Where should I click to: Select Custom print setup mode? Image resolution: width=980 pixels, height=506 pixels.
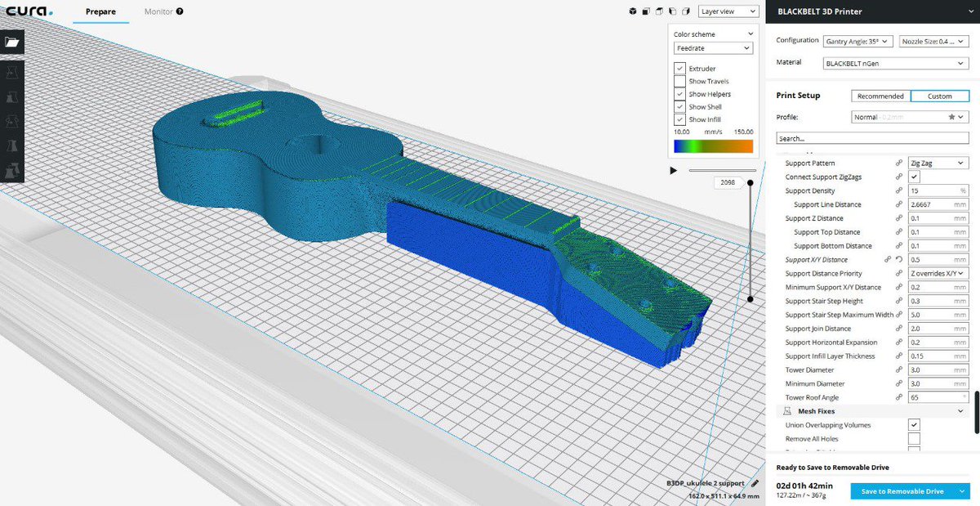939,96
